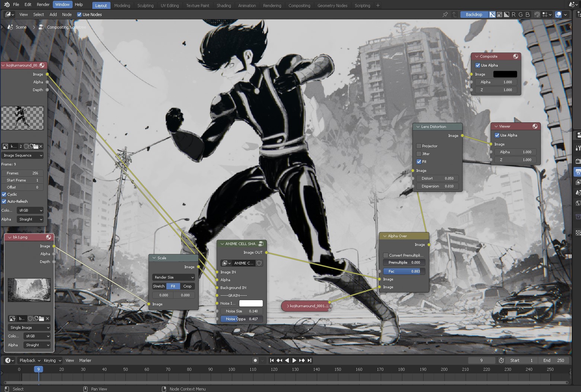Toggle the Cyclic checkbox
The height and width of the screenshot is (392, 581).
point(4,194)
